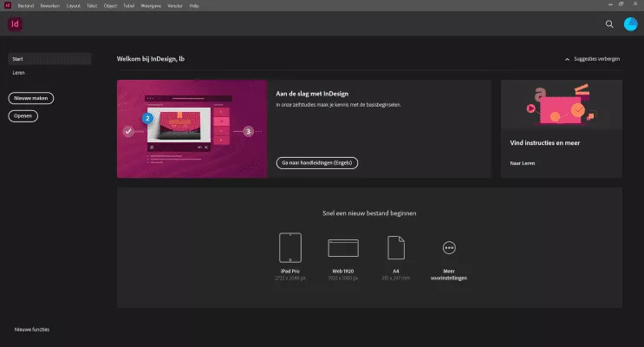Screen dimensions: 644x347
Task: Switch to the Leren sidebar tab
Action: coord(18,73)
